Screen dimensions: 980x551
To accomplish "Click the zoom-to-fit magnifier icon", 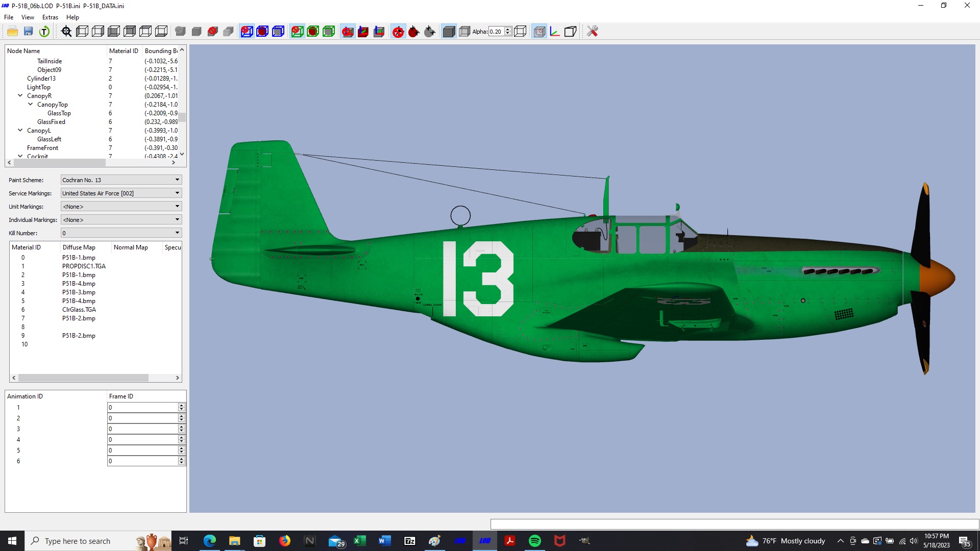I will pos(66,32).
